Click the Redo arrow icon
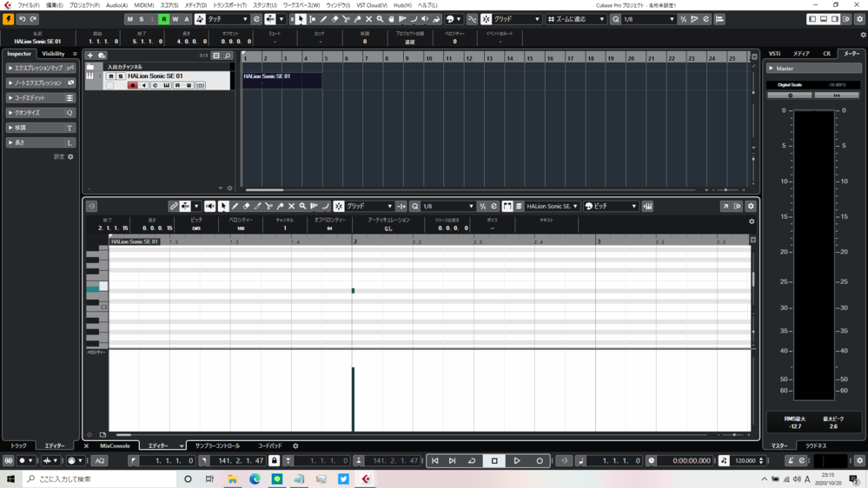 33,19
